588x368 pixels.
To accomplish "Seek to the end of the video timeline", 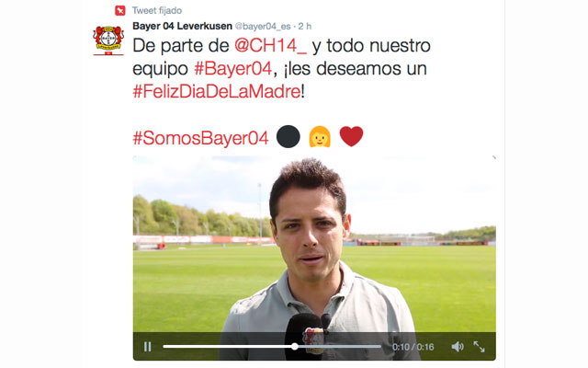I will tap(379, 347).
